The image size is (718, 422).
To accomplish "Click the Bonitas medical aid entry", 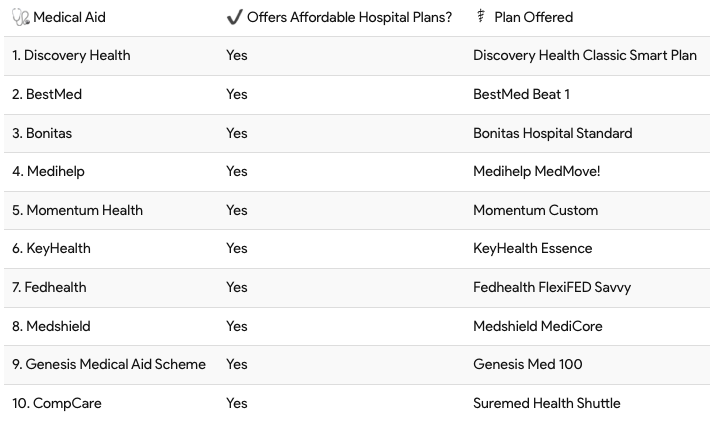I will pyautogui.click(x=42, y=133).
